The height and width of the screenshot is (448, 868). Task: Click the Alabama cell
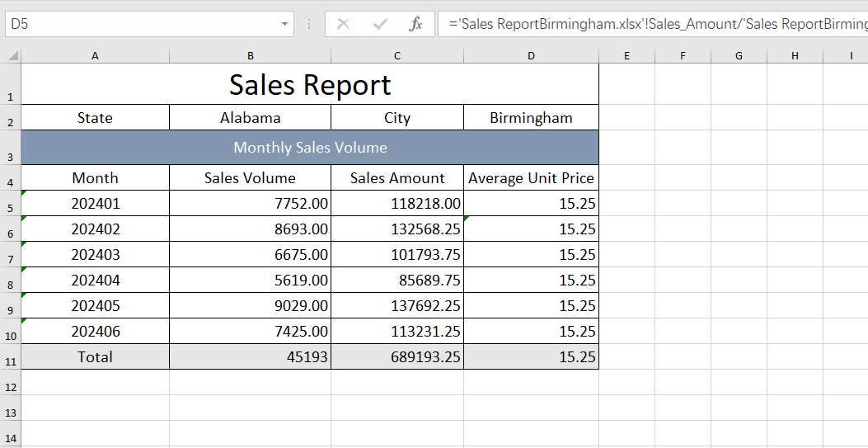pyautogui.click(x=251, y=117)
